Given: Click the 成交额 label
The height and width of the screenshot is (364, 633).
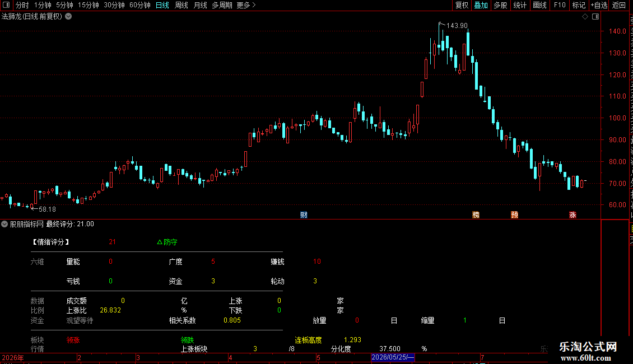Looking at the screenshot, I should point(76,301).
